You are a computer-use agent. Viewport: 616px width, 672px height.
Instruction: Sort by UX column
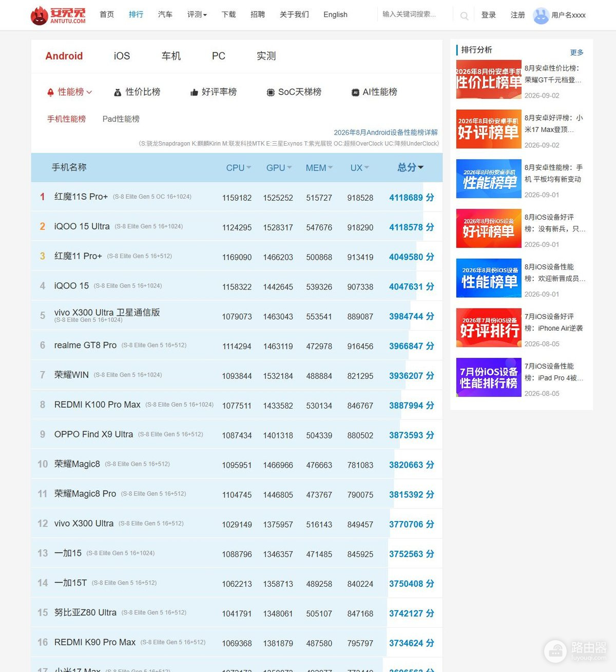click(360, 168)
